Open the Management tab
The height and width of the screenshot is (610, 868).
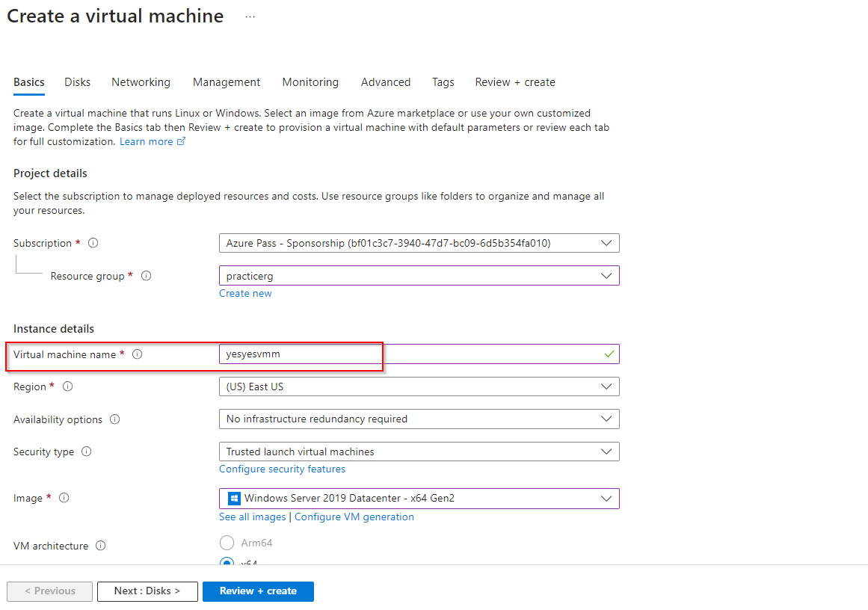[227, 82]
